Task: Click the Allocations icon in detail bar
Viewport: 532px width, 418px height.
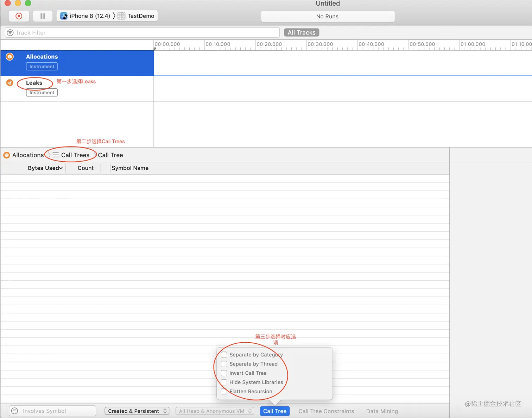Action: point(7,155)
